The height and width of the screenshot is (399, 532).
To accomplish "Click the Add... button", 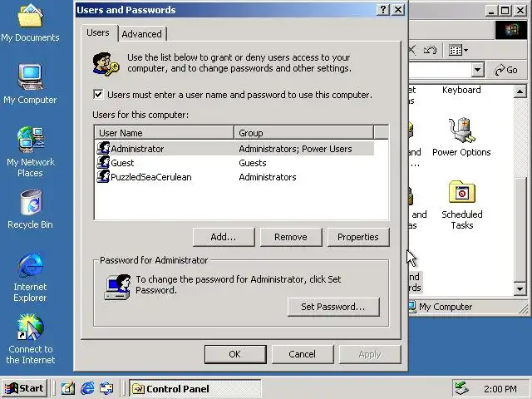I will (224, 237).
